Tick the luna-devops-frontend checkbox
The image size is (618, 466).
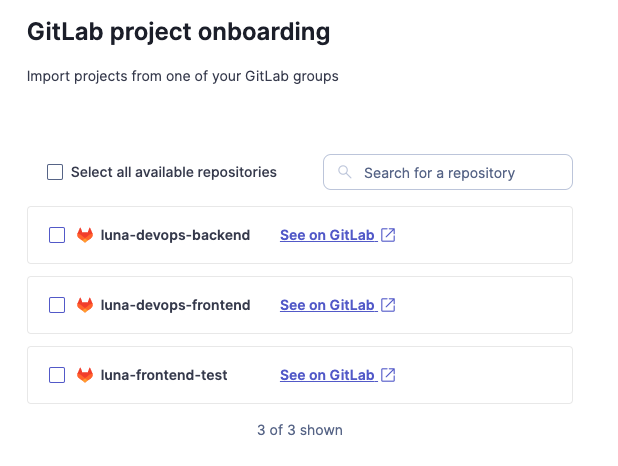(57, 305)
